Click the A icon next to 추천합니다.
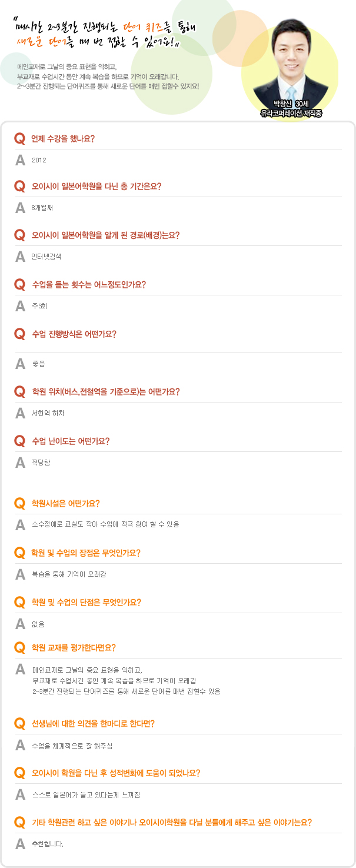Screen dimensions: 356x868 click(x=20, y=844)
